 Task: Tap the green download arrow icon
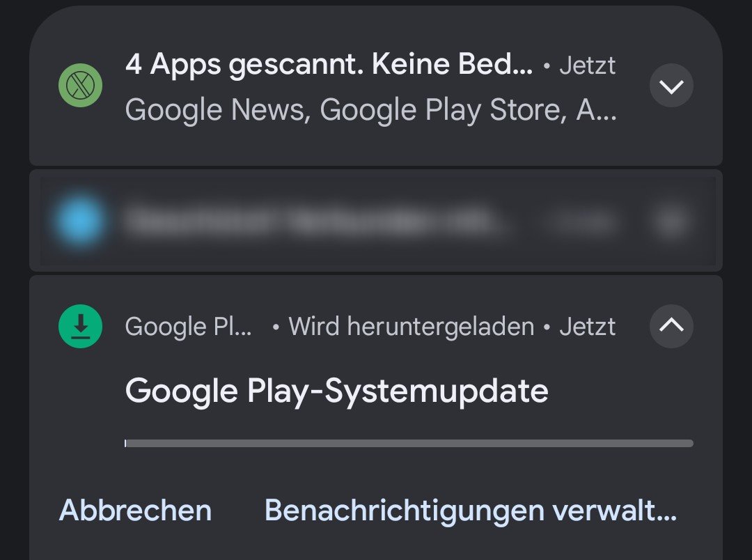pos(80,326)
